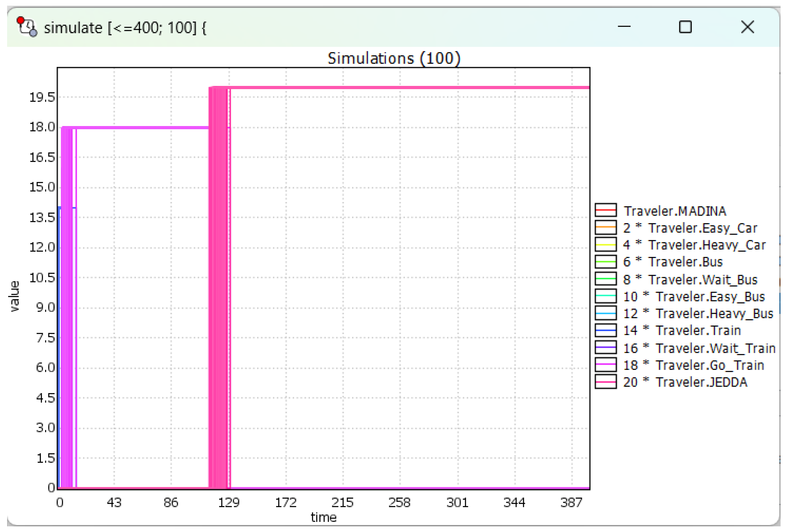Click the 'time' x-axis label
The height and width of the screenshot is (532, 786).
(323, 517)
